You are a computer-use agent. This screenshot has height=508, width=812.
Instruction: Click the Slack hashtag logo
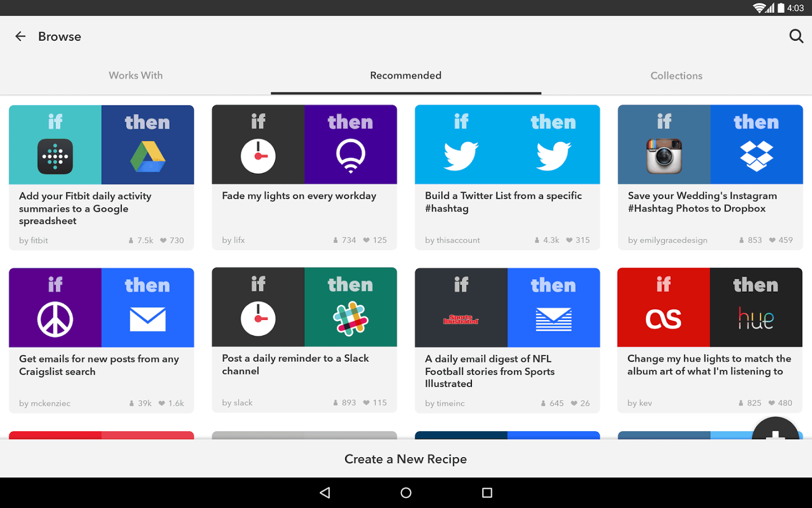[351, 319]
